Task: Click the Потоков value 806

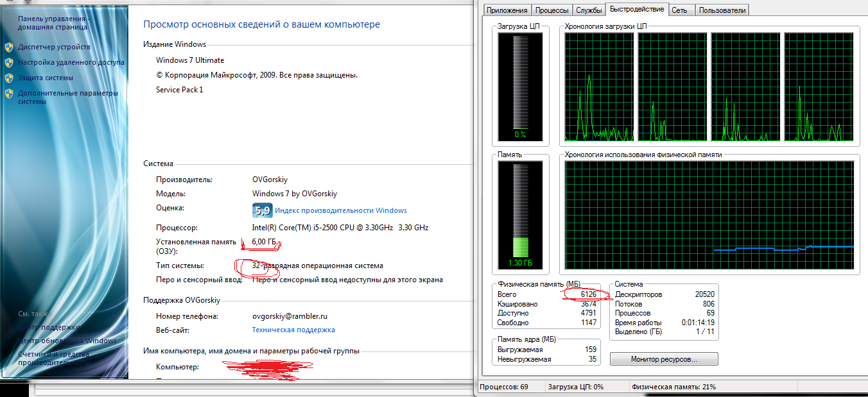Action: (708, 304)
